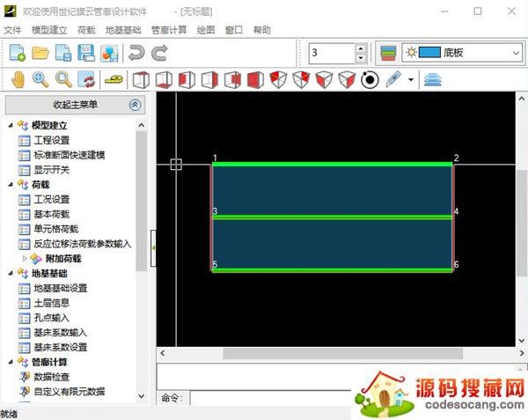Click the refresh view icon
Viewport: 528px width, 420px height.
click(86, 80)
